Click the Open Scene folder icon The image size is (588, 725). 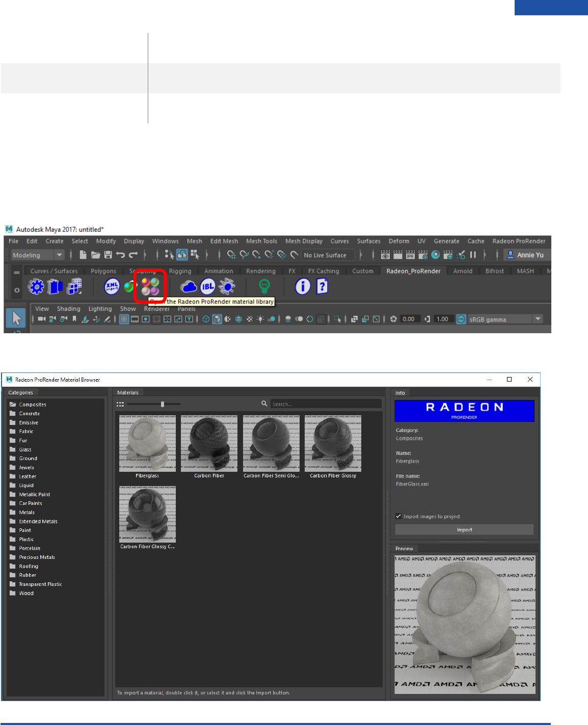click(95, 255)
